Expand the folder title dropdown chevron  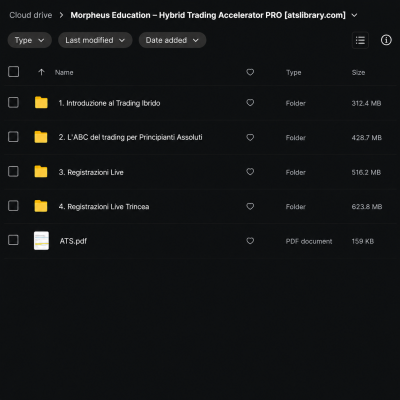pos(354,15)
